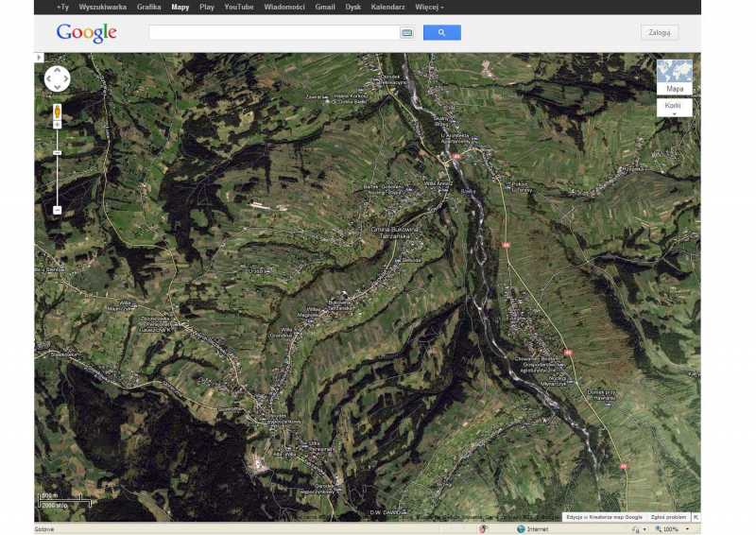Open the zoom level dropdown arrow in status bar
The width and height of the screenshot is (756, 535).
(x=687, y=529)
